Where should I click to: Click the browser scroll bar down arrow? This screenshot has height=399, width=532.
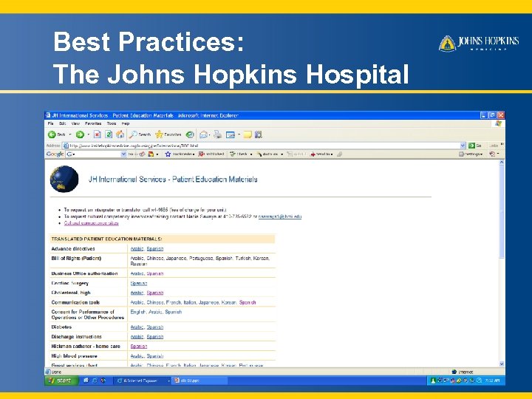point(502,364)
